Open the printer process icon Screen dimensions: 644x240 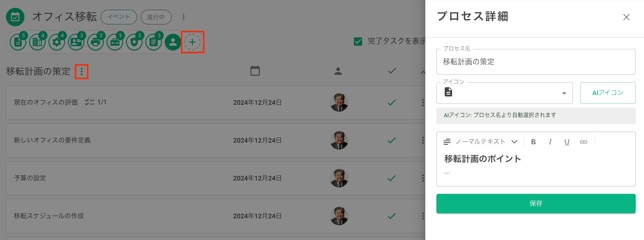[x=95, y=42]
